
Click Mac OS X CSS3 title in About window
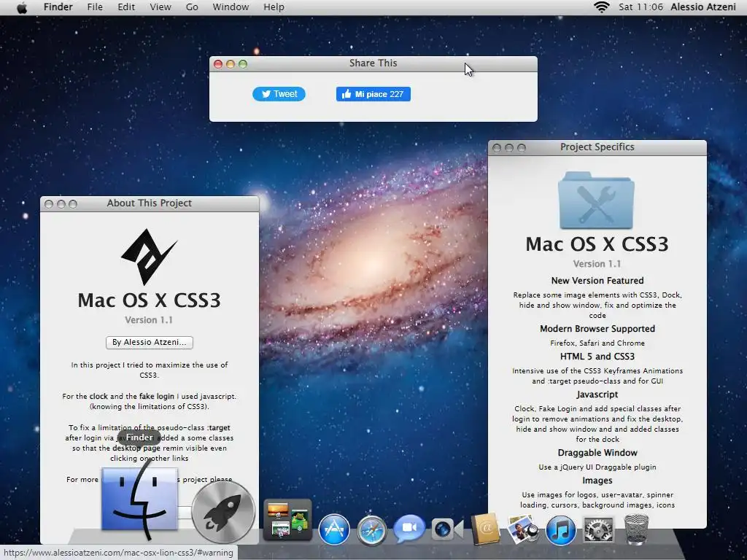(149, 300)
